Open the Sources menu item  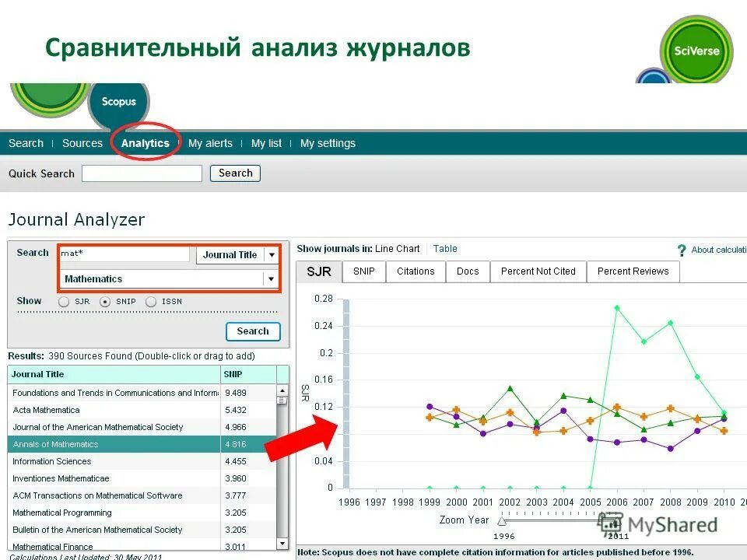coord(82,143)
